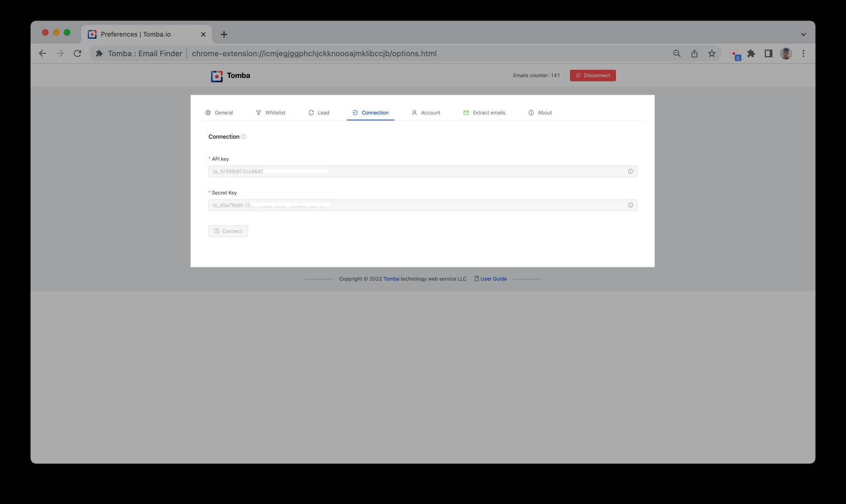The height and width of the screenshot is (504, 846).
Task: Open the Chrome three-dot menu
Action: (x=803, y=54)
